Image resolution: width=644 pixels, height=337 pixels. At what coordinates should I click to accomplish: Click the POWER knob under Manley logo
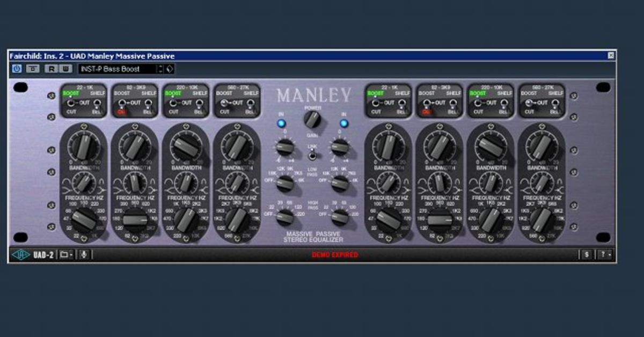(312, 120)
